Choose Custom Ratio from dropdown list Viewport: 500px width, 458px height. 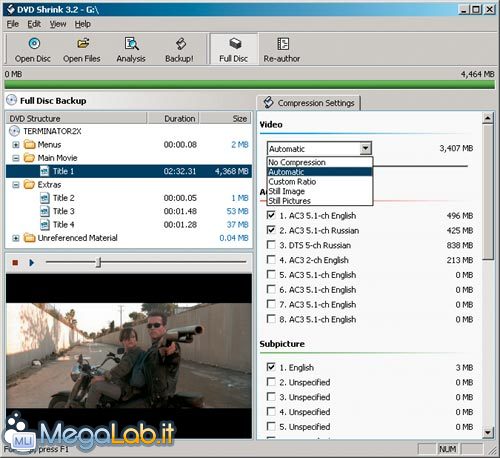[x=320, y=182]
